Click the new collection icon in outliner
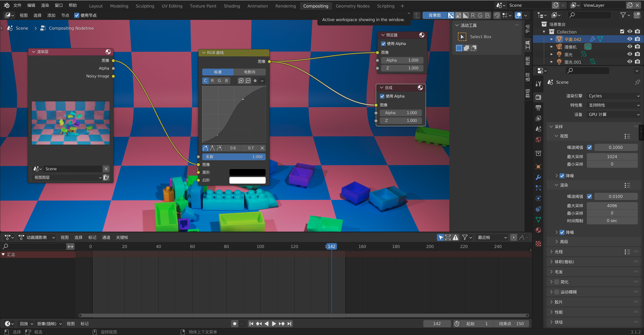Screen dimensions: 644x335 click(637, 15)
